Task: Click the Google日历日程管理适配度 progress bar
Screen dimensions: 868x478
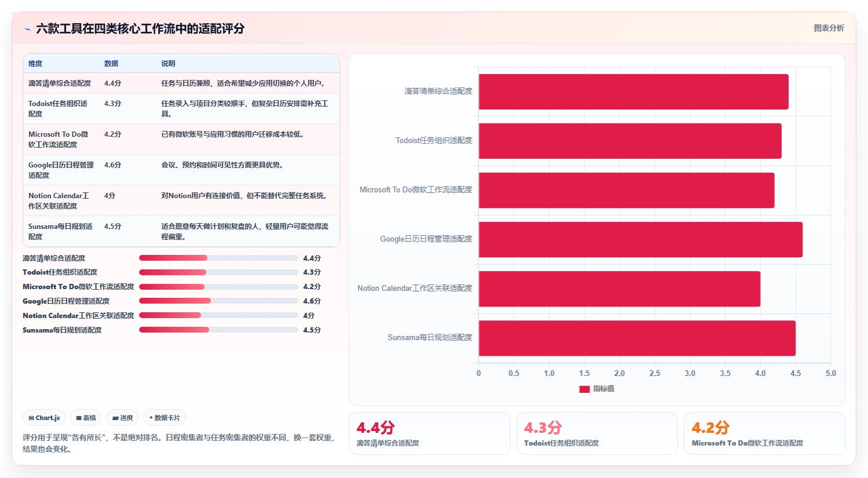Action: point(218,301)
